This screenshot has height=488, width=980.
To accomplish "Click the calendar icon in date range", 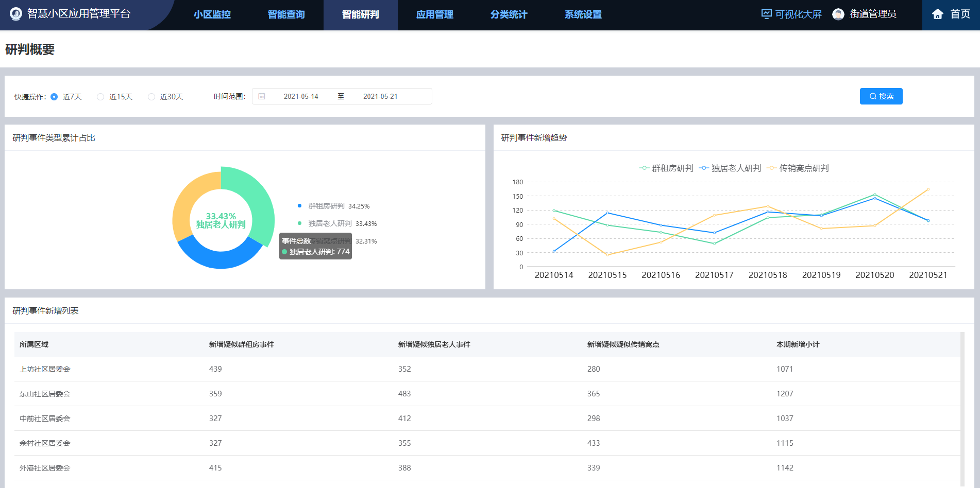I will tap(262, 96).
